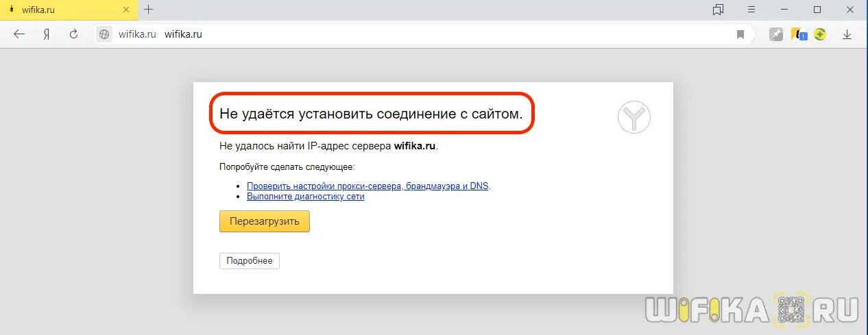This screenshot has height=335, width=868.
Task: Click the 'Выполните диагностику сети' link
Action: tap(305, 197)
